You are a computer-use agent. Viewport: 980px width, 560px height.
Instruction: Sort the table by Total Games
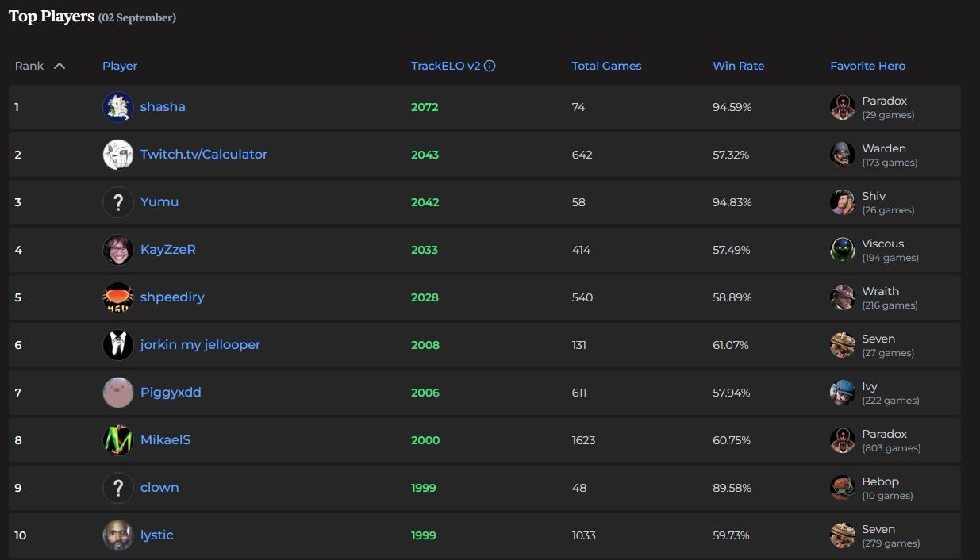pyautogui.click(x=606, y=66)
